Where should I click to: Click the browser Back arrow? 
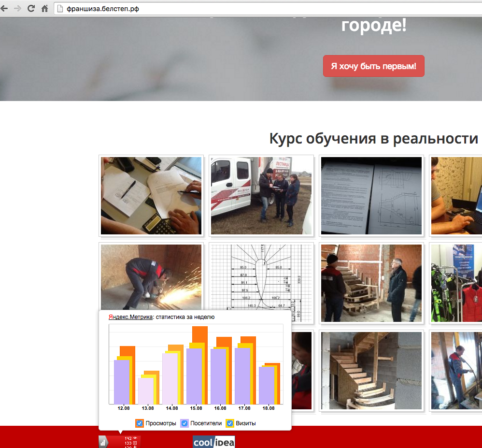click(x=4, y=9)
